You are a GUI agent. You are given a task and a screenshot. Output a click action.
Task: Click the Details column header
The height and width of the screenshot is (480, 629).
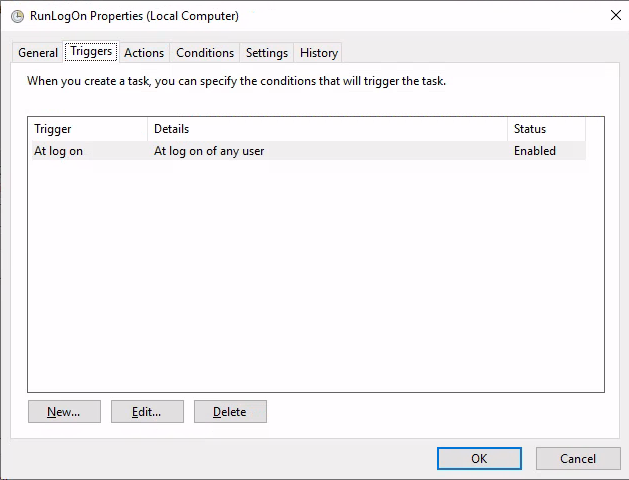tap(327, 129)
